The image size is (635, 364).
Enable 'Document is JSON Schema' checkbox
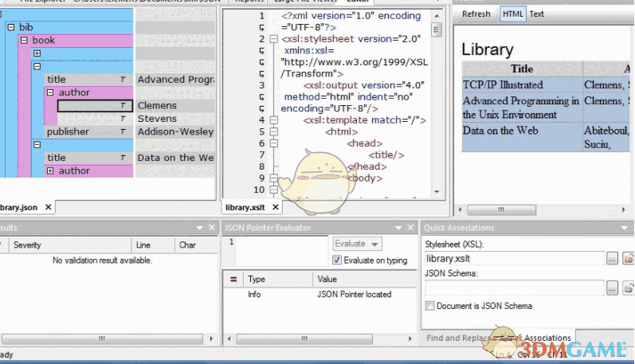pos(429,306)
